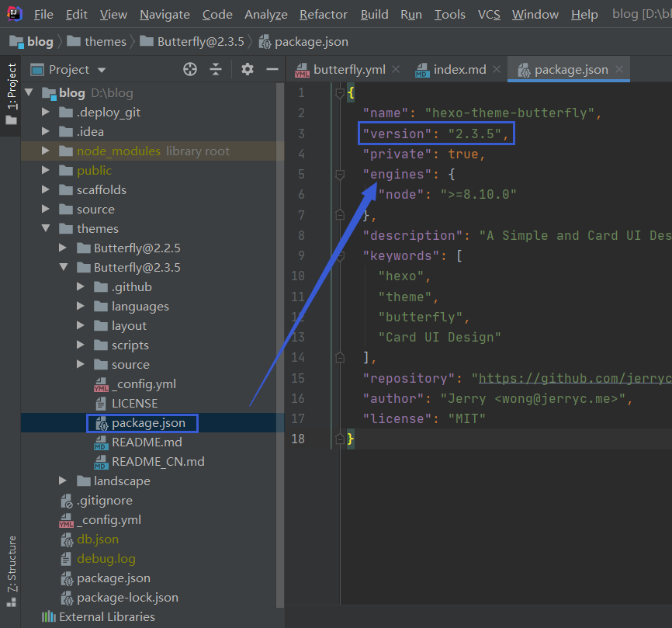Click themes in the breadcrumb bar
Image resolution: width=672 pixels, height=628 pixels.
tap(97, 42)
